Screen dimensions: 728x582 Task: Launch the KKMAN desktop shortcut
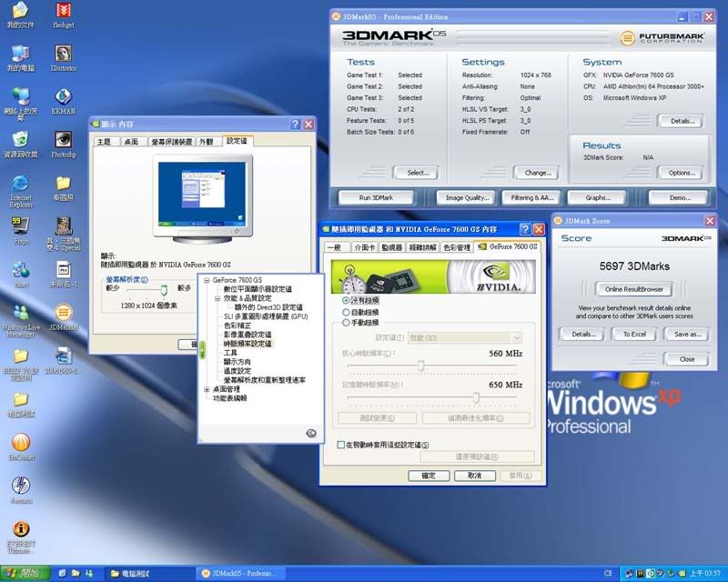click(64, 101)
